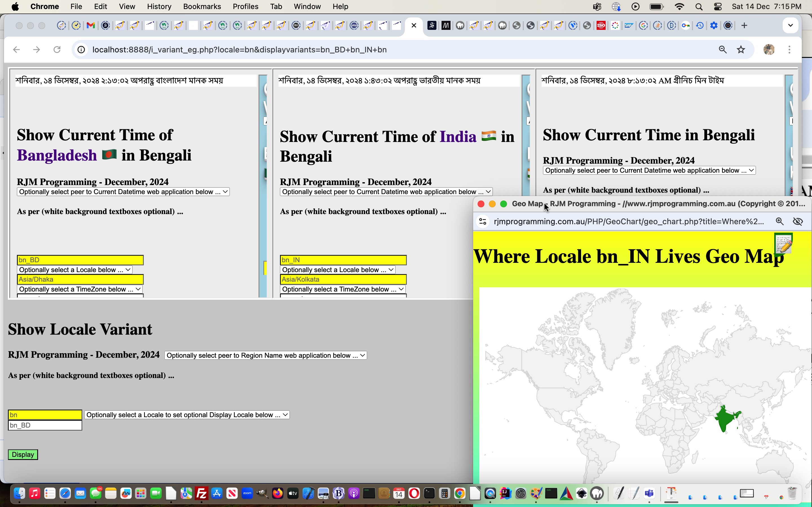
Task: Select locale to set optional Display Locale
Action: click(x=186, y=415)
